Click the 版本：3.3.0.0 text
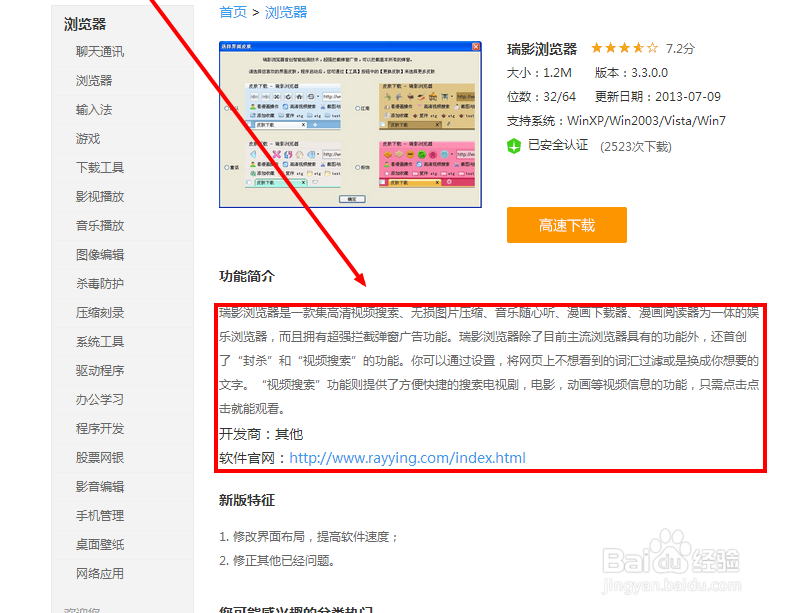Viewport: 786px width, 613px height. pyautogui.click(x=631, y=73)
